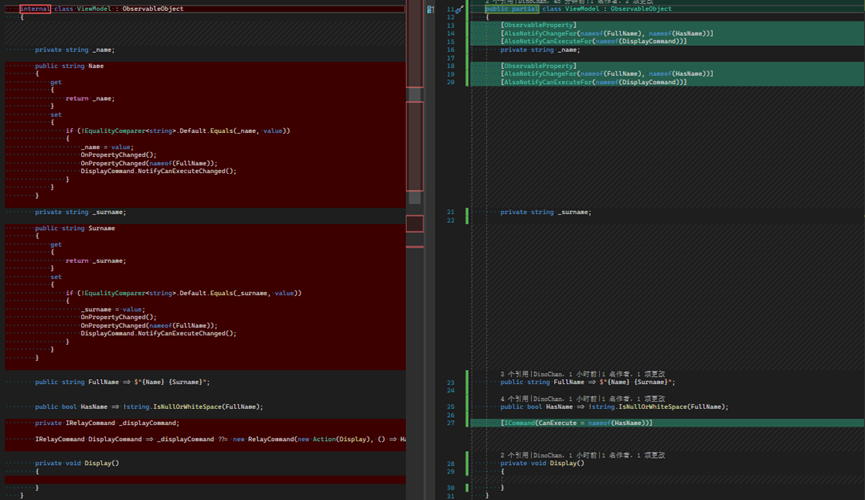Click the highlighted 'public partial' text in the right pane
Image resolution: width=865 pixels, height=500 pixels.
pyautogui.click(x=511, y=9)
